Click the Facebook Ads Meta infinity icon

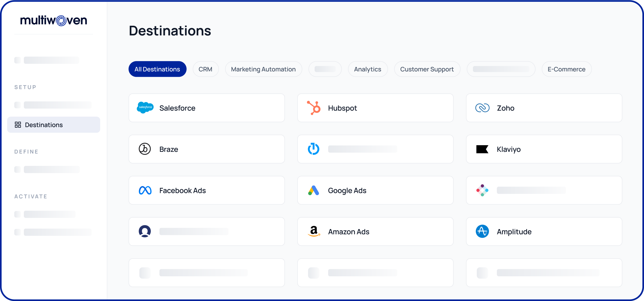(145, 190)
